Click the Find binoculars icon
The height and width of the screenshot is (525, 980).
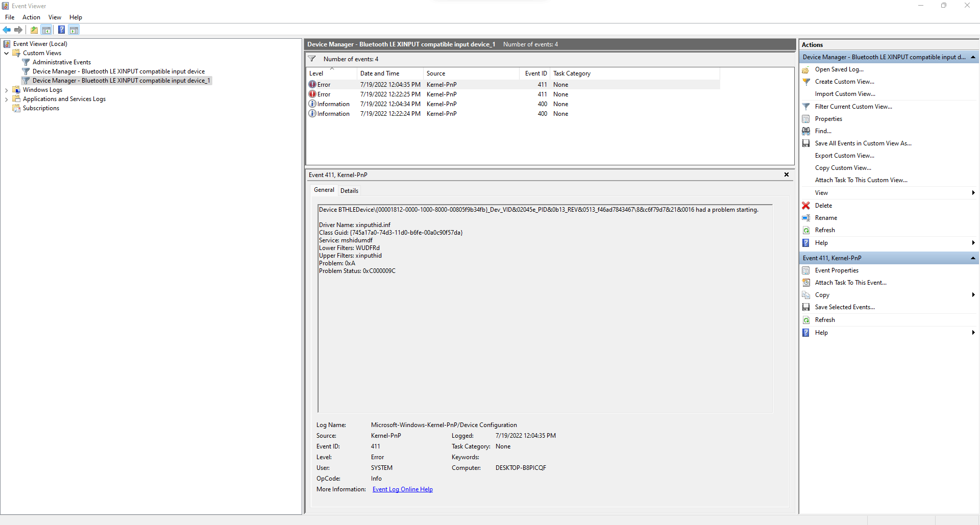pos(806,131)
